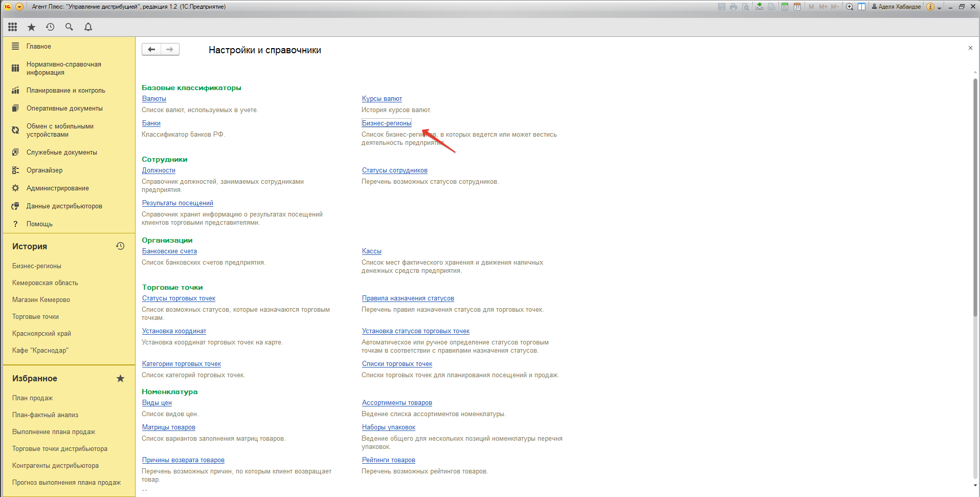Viewport: 980px width, 497px height.
Task: Click user name Аделя Хабаидзе
Action: pyautogui.click(x=896, y=7)
